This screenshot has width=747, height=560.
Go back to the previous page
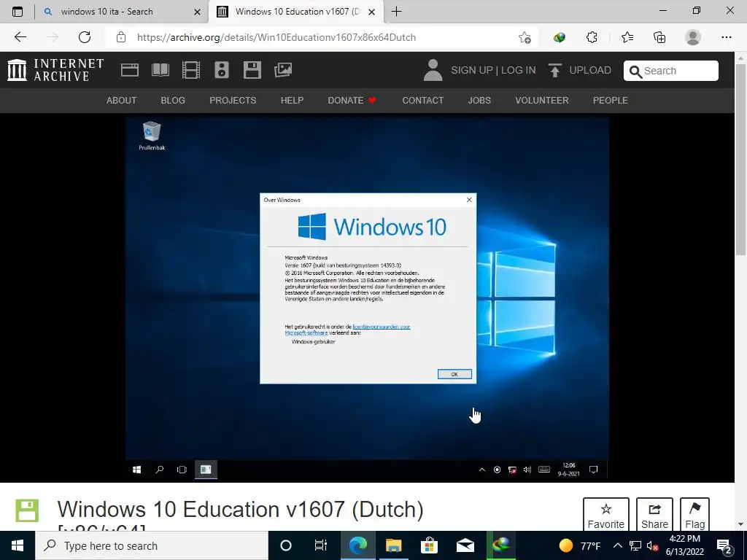coord(20,37)
